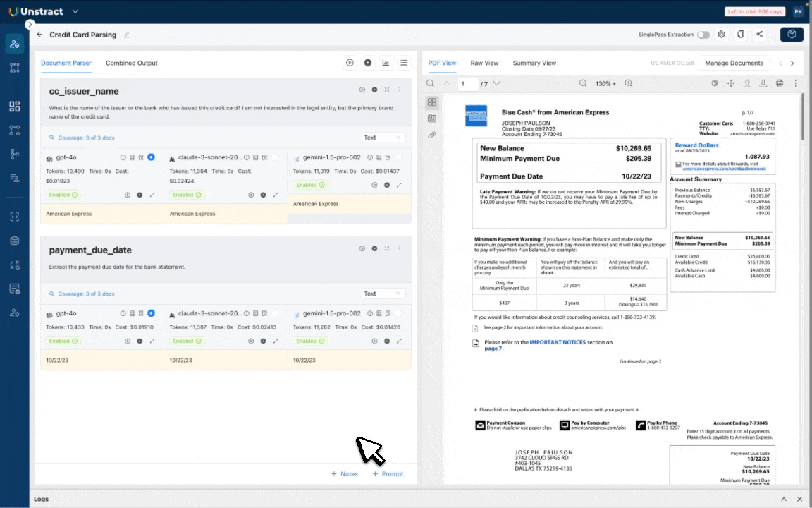This screenshot has width=812, height=508.
Task: Open the 130% zoom level dropdown
Action: click(x=605, y=83)
